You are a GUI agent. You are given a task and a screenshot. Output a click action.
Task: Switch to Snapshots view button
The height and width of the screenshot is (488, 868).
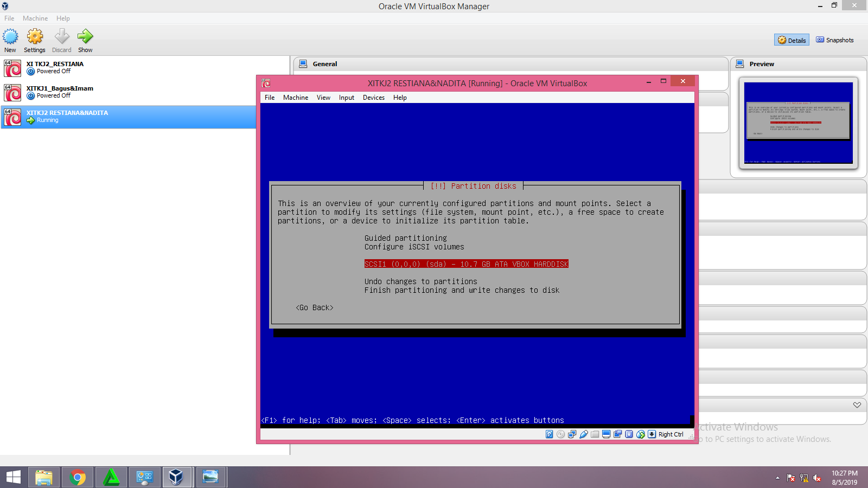(835, 40)
